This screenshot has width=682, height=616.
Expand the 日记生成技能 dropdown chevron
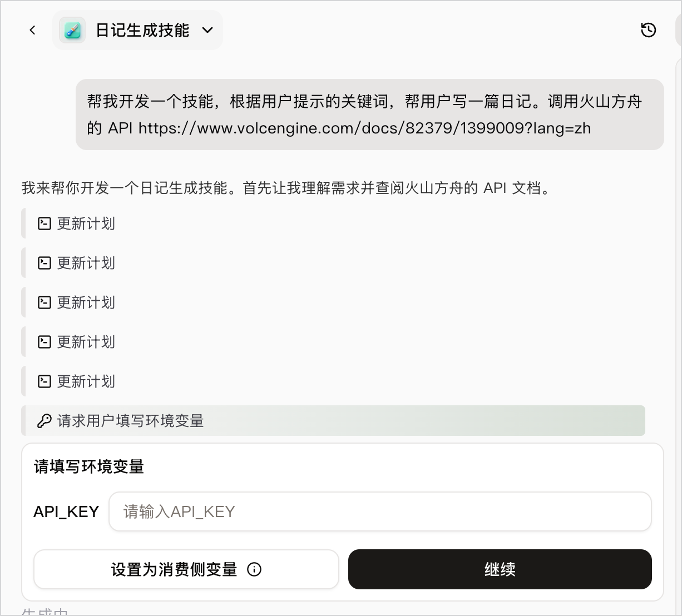point(207,30)
